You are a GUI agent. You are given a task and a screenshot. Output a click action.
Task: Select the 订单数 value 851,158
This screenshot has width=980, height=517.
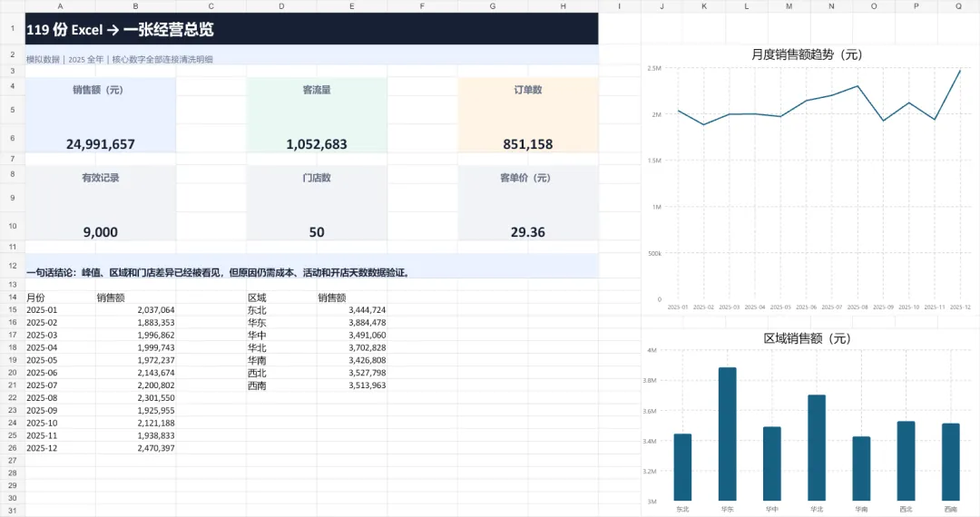[527, 144]
